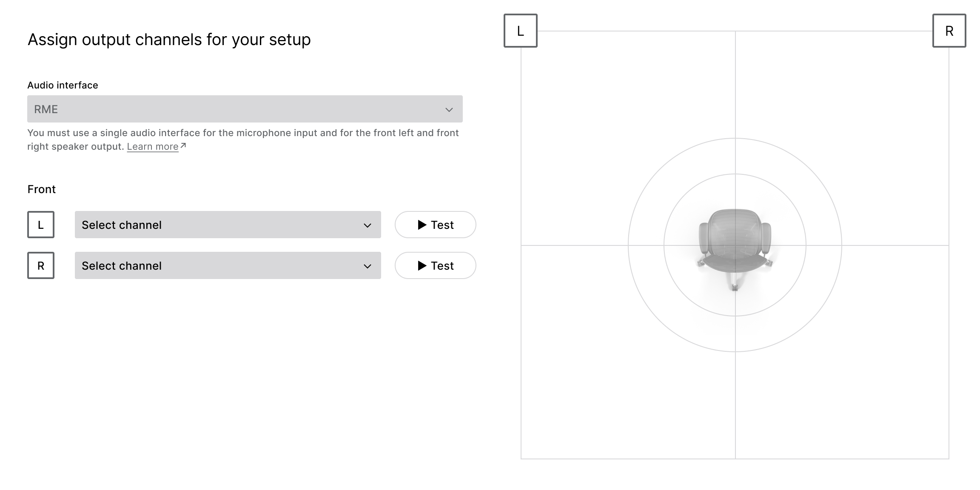
Task: Click chevron on left speaker channel selector
Action: 367,225
